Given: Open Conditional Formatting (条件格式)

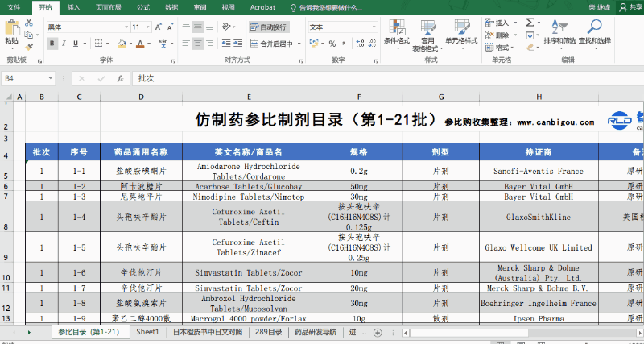Looking at the screenshot, I should 397,35.
